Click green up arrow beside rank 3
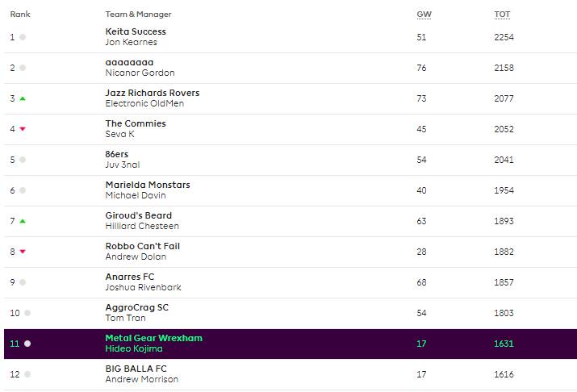Viewport: 577px width, 392px height. coord(23,98)
